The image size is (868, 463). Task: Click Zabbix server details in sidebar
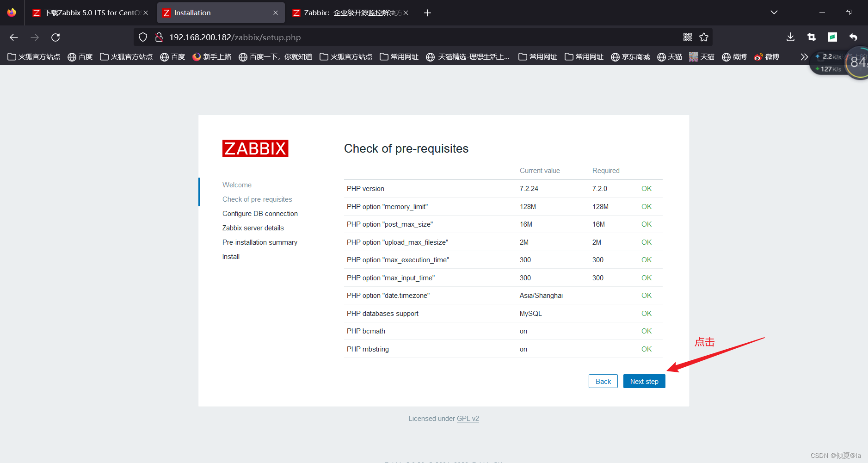pos(253,228)
